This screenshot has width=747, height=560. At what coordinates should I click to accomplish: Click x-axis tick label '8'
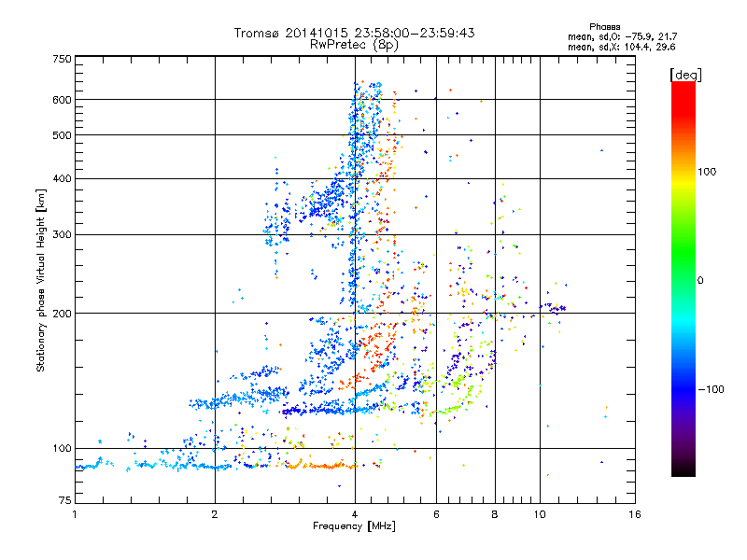pos(495,514)
